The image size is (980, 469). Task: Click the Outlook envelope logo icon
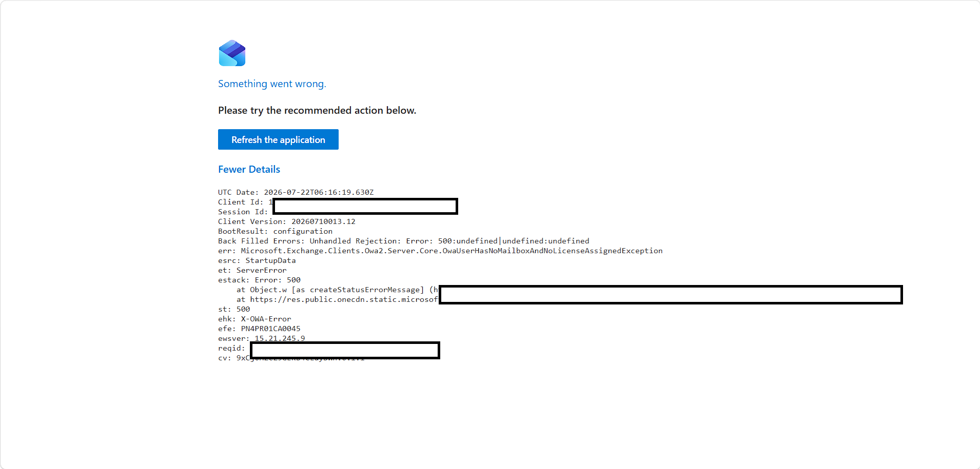point(232,53)
